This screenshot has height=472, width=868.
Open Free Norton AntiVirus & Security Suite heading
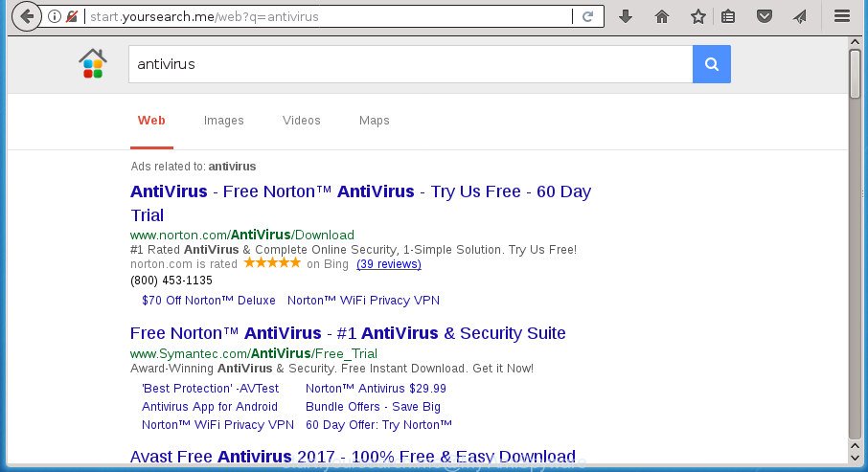coord(348,333)
